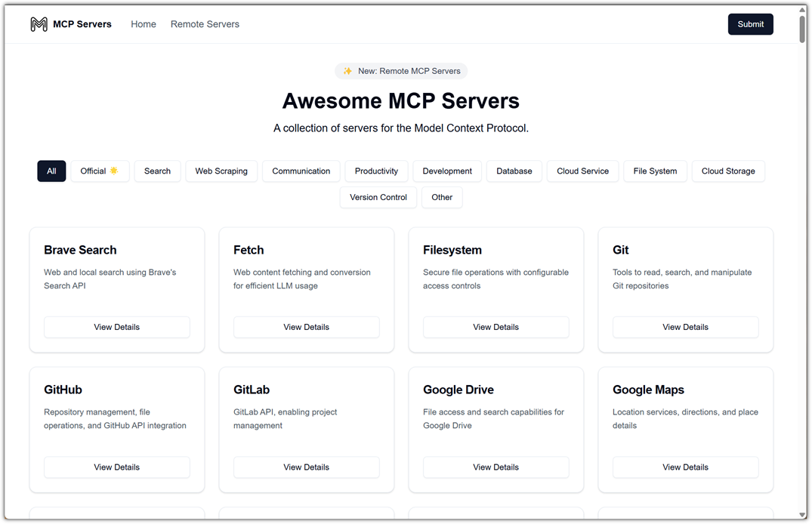The height and width of the screenshot is (524, 812).
Task: Open the New: Remote MCP Servers banner
Action: [401, 71]
